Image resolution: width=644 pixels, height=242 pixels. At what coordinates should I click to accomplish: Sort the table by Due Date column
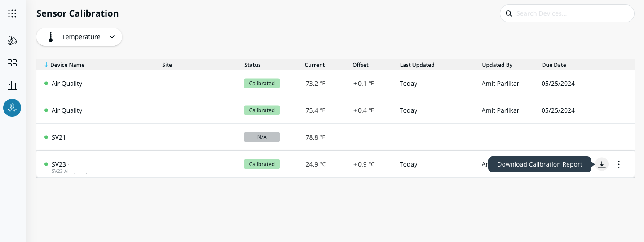pos(554,65)
